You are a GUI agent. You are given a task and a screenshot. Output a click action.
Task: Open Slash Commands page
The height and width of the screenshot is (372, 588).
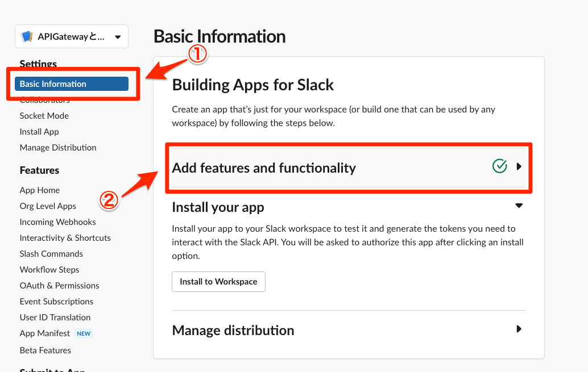point(51,254)
